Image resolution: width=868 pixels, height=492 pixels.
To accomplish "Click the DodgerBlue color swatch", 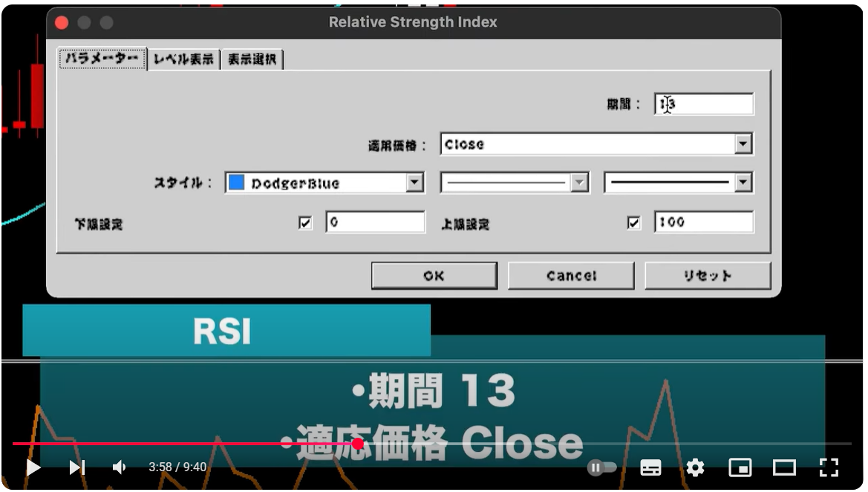I will click(x=236, y=182).
